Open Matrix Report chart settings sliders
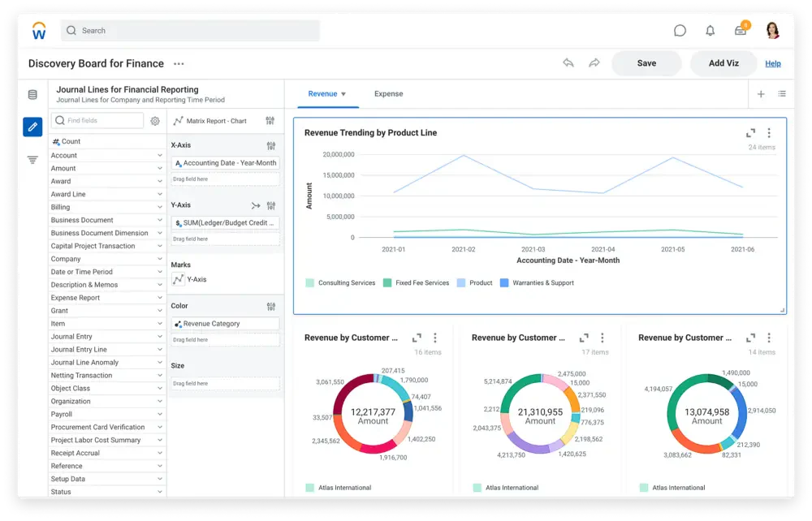 click(x=270, y=121)
